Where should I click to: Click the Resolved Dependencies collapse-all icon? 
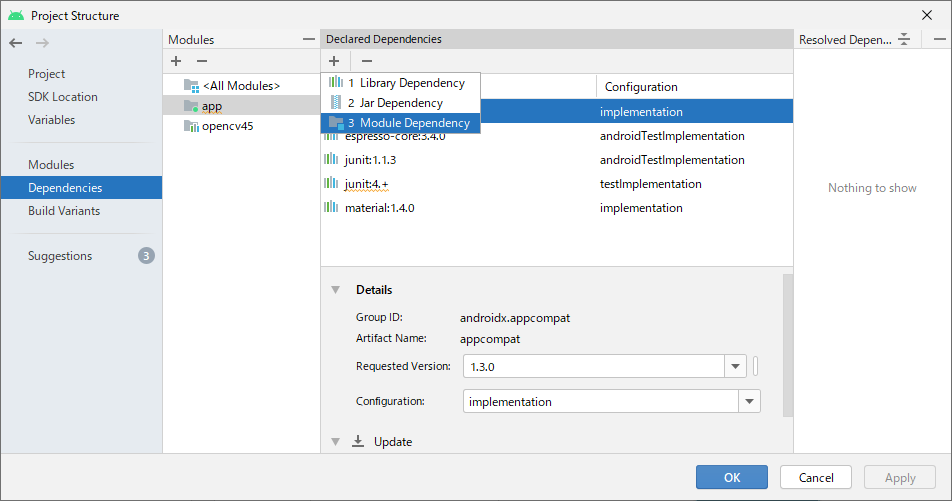[904, 39]
